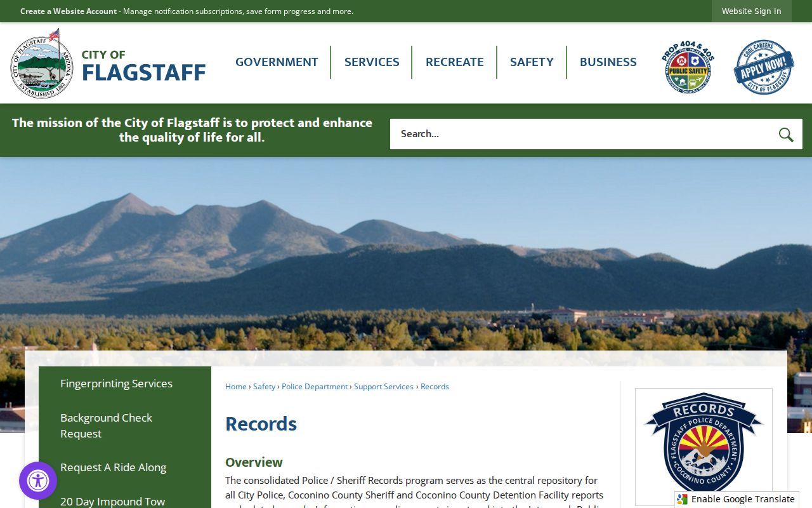This screenshot has height=508, width=812.
Task: Open the Government menu
Action: coord(277,62)
